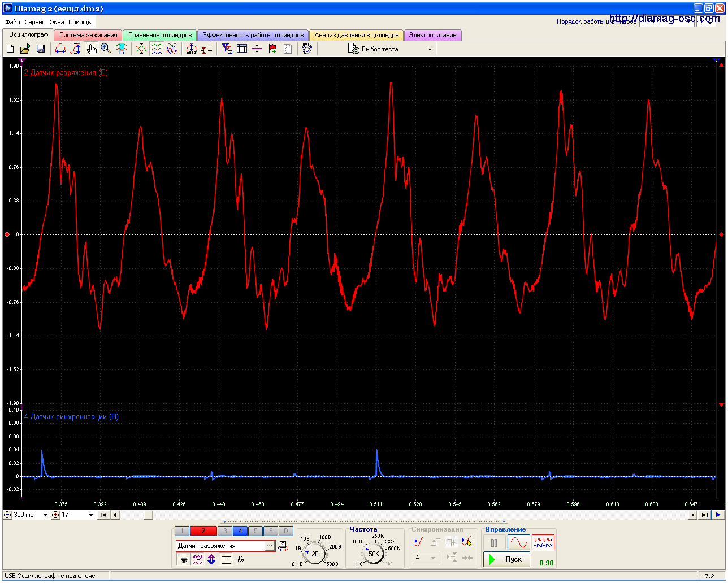
Task: Click the blue play arrow at timeline end
Action: 718,515
